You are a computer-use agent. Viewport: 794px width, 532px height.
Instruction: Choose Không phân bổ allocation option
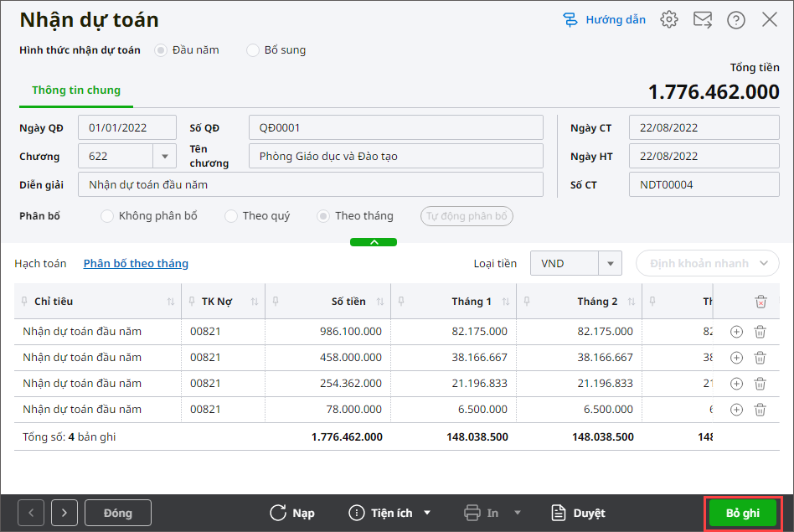pyautogui.click(x=107, y=216)
